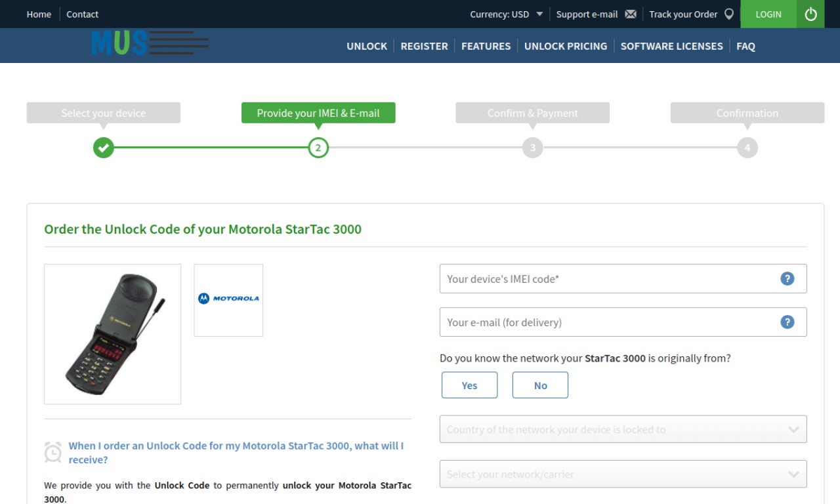The width and height of the screenshot is (840, 504).
Task: Click the Provide your IMEI & E-mail step tab
Action: click(x=318, y=113)
